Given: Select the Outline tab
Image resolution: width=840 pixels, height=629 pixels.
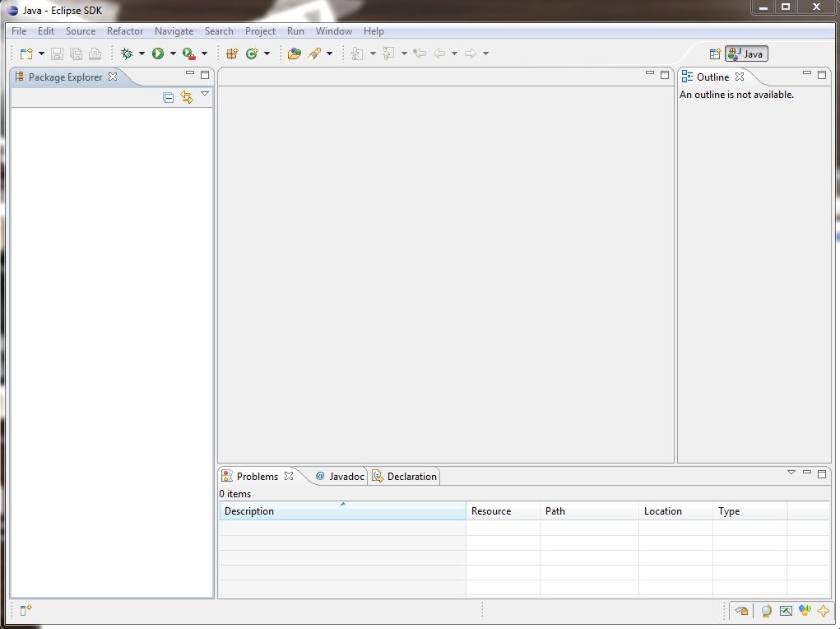Looking at the screenshot, I should point(713,77).
